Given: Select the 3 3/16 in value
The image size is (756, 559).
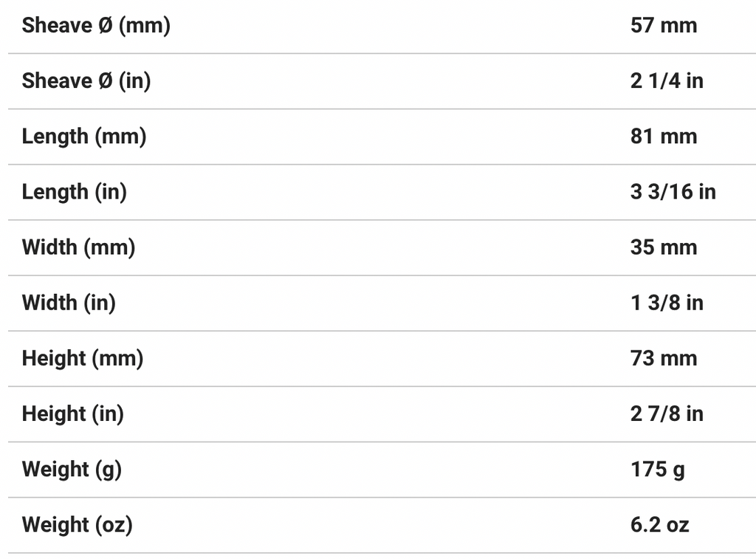Looking at the screenshot, I should tap(673, 192).
